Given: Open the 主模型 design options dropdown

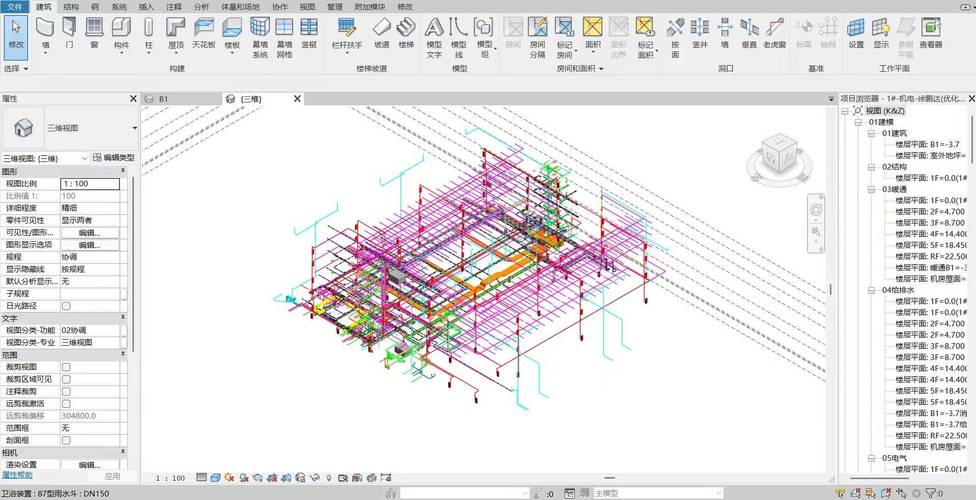Looking at the screenshot, I should [657, 493].
